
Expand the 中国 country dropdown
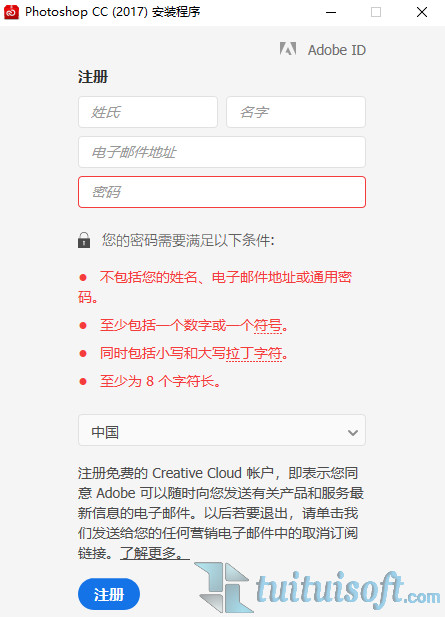click(222, 430)
